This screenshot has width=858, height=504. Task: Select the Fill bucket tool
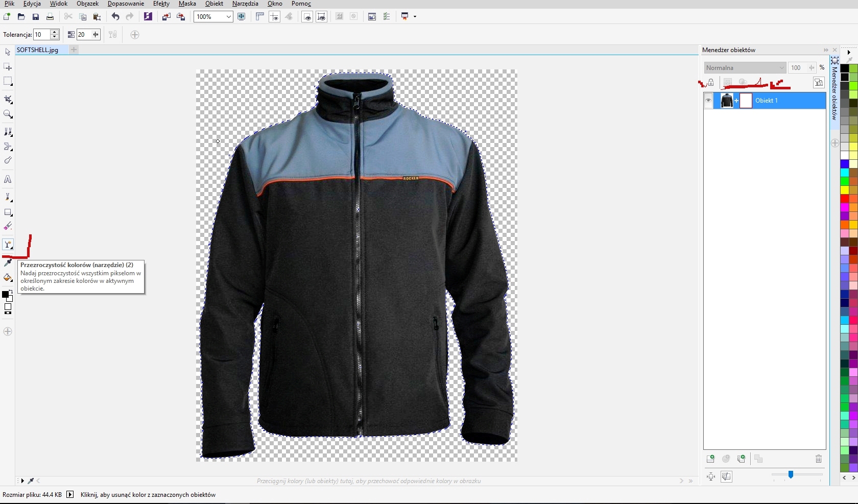tap(8, 278)
